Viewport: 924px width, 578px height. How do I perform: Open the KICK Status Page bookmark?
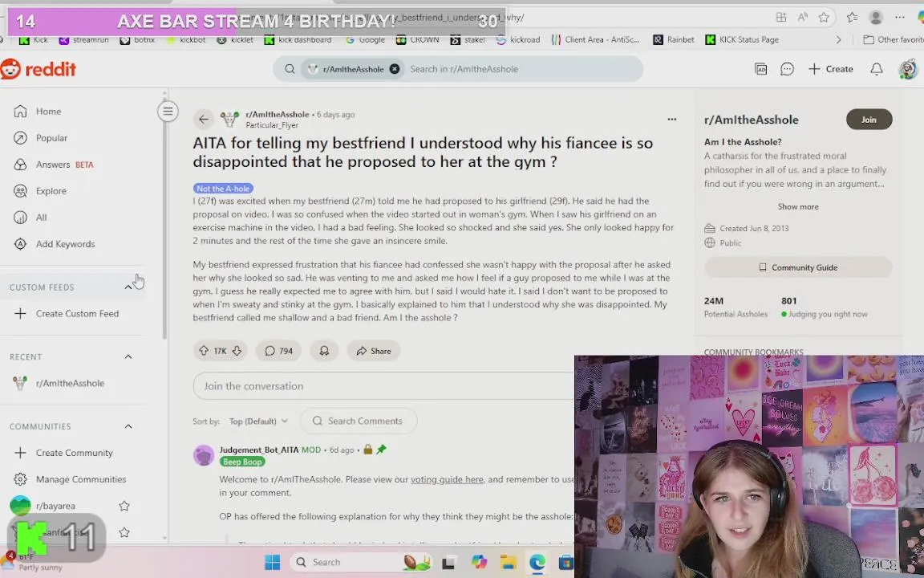[x=742, y=39]
